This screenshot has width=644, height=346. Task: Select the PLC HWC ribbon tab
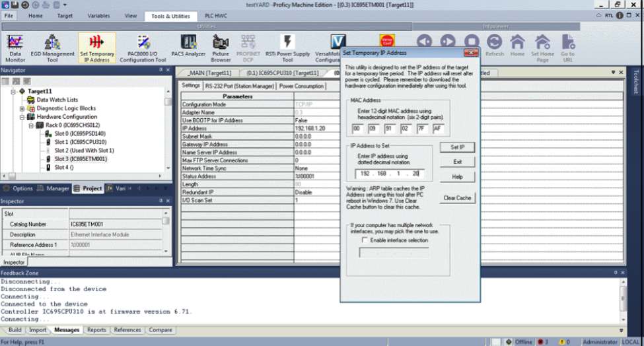pos(215,16)
